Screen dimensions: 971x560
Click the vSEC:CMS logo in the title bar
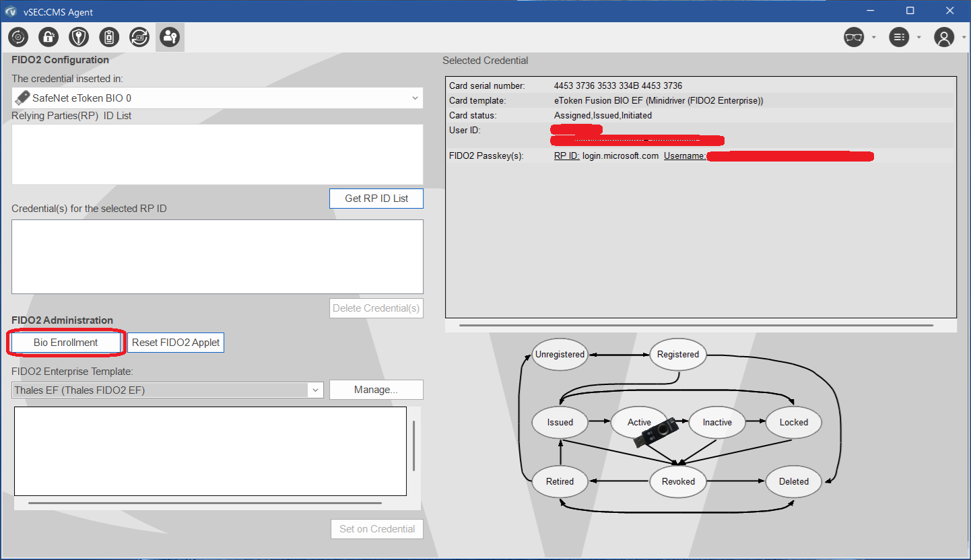point(11,11)
